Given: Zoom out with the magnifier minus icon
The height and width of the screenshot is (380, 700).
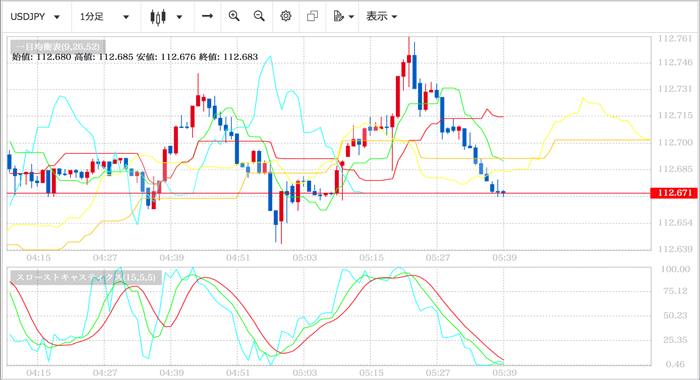Looking at the screenshot, I should (x=259, y=17).
